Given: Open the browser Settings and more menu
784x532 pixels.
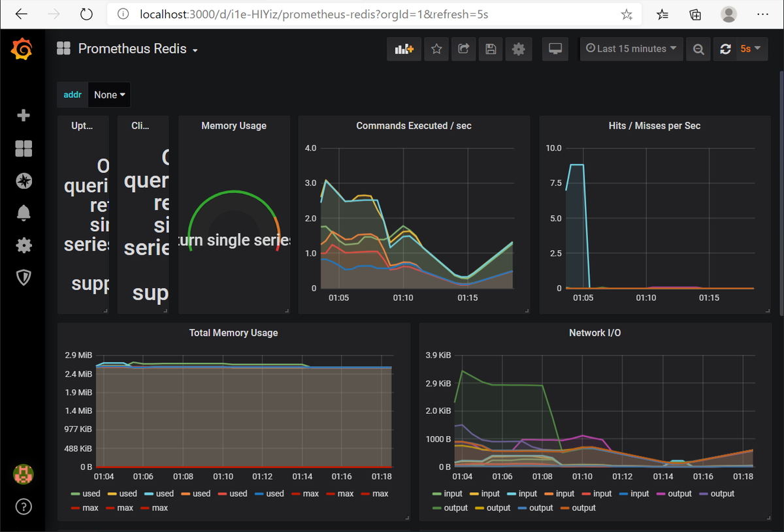Looking at the screenshot, I should [x=762, y=14].
